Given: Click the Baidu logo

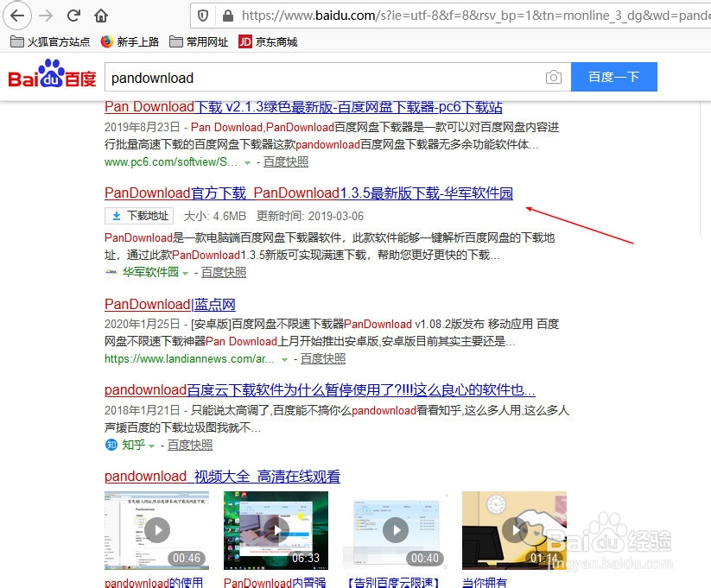Looking at the screenshot, I should coord(52,74).
